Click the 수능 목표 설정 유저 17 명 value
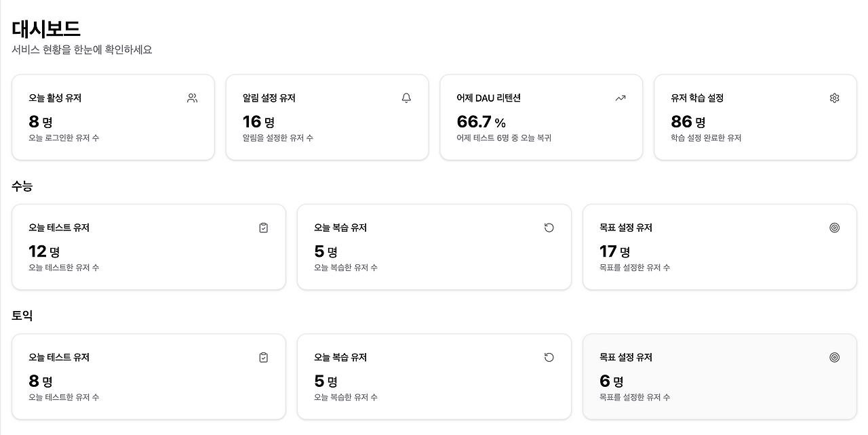This screenshot has width=868, height=435. coord(614,252)
